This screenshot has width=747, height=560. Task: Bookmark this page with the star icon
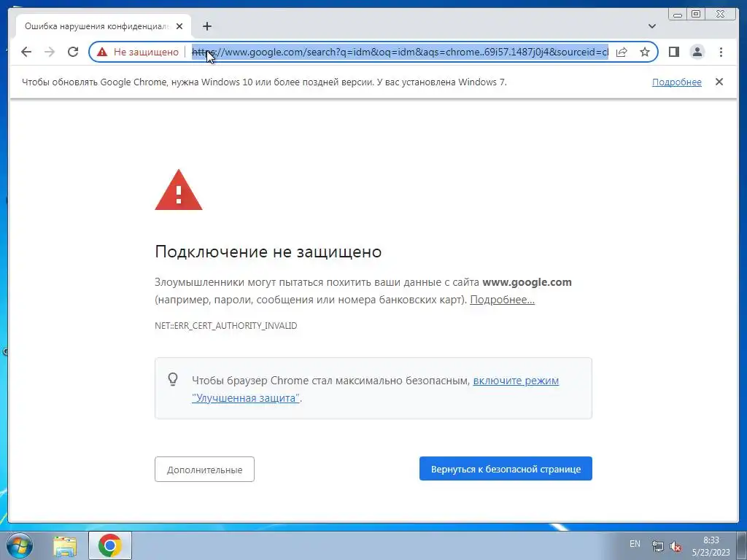pos(645,52)
